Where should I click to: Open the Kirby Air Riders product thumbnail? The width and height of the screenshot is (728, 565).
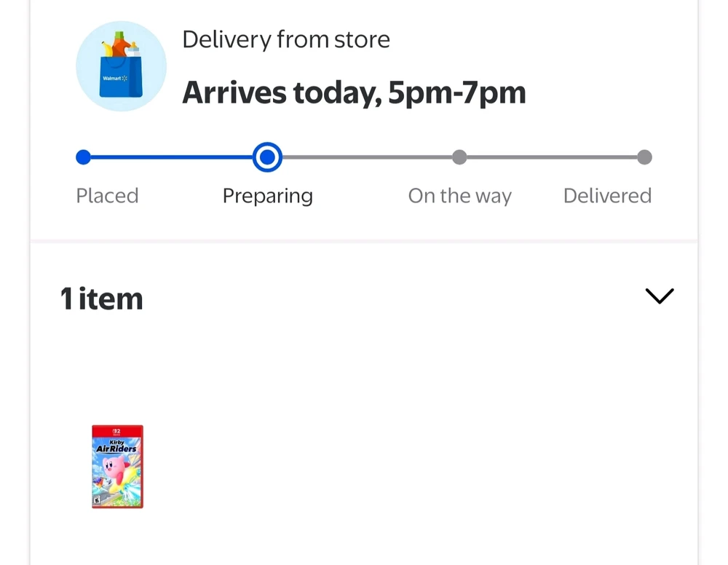click(x=117, y=467)
